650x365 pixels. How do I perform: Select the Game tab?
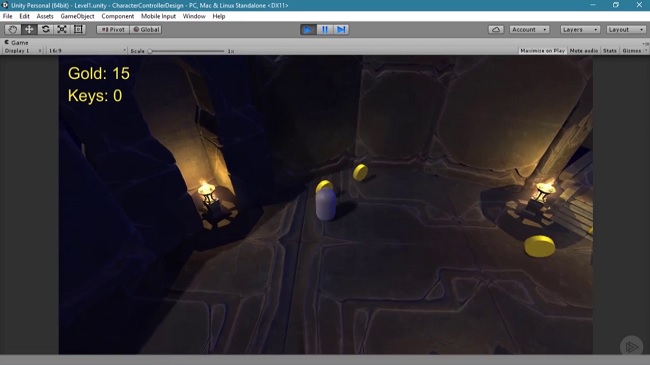click(x=17, y=42)
